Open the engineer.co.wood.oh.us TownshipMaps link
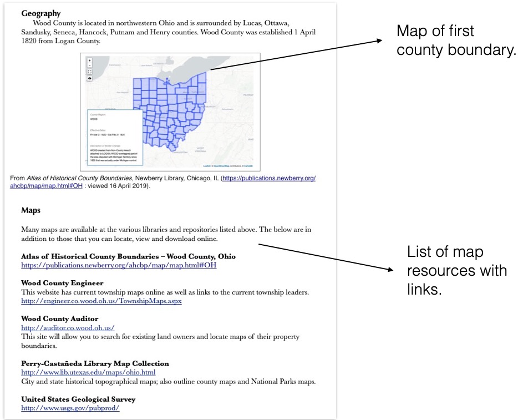This screenshot has height=420, width=518. (x=101, y=301)
